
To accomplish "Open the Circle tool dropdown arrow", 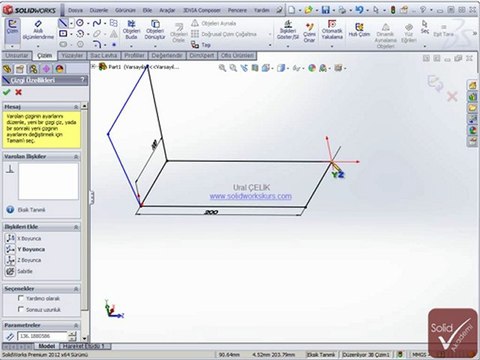I will point(88,23).
